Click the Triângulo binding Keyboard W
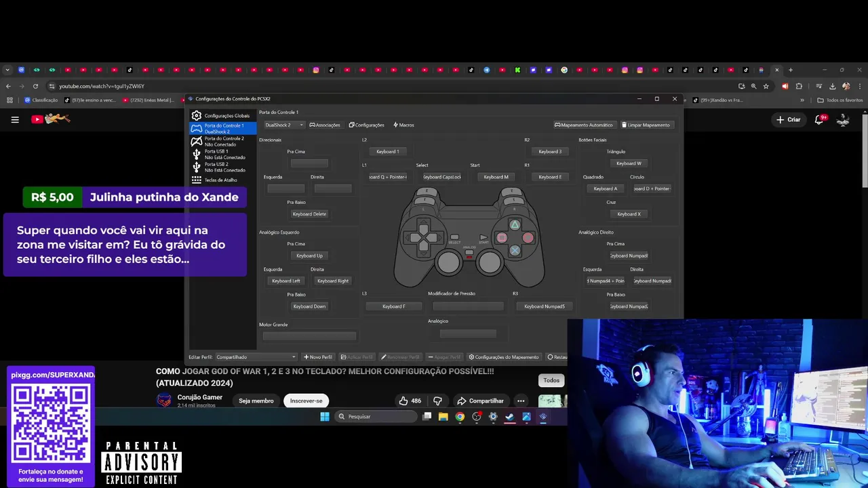 point(629,163)
